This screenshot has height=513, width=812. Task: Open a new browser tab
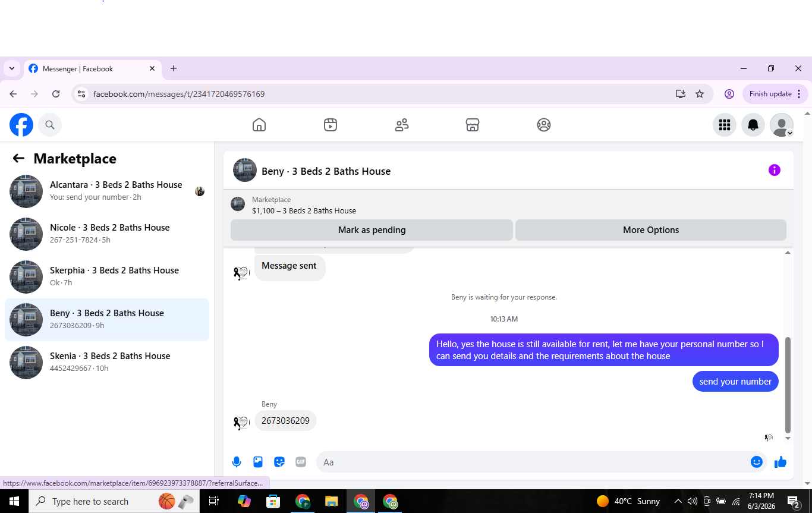[x=174, y=68]
